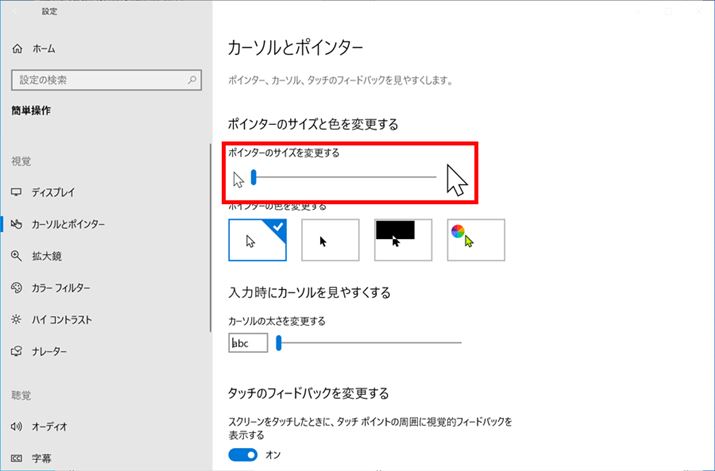Click the pointer size slider handle
Viewport: 715px width, 471px height.
(x=254, y=177)
